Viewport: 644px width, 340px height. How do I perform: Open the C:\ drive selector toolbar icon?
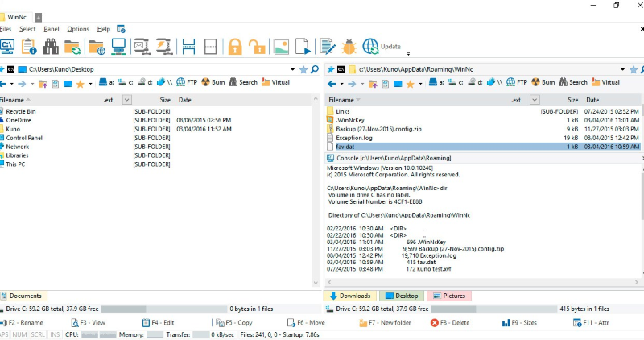7,47
